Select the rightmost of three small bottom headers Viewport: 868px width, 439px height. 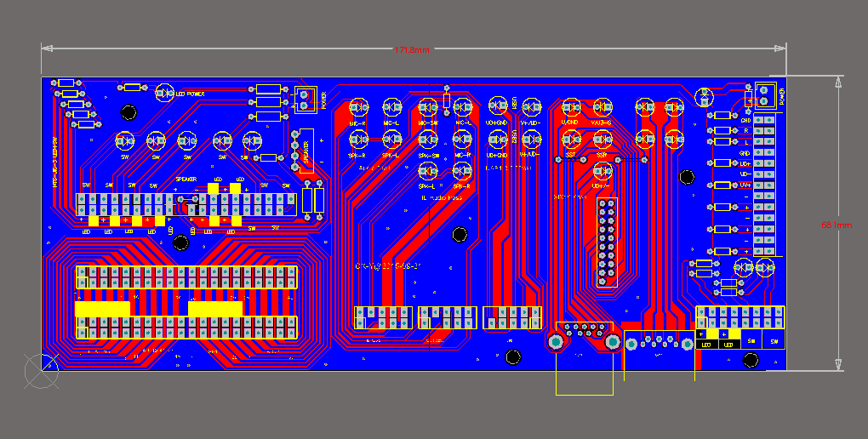point(512,317)
